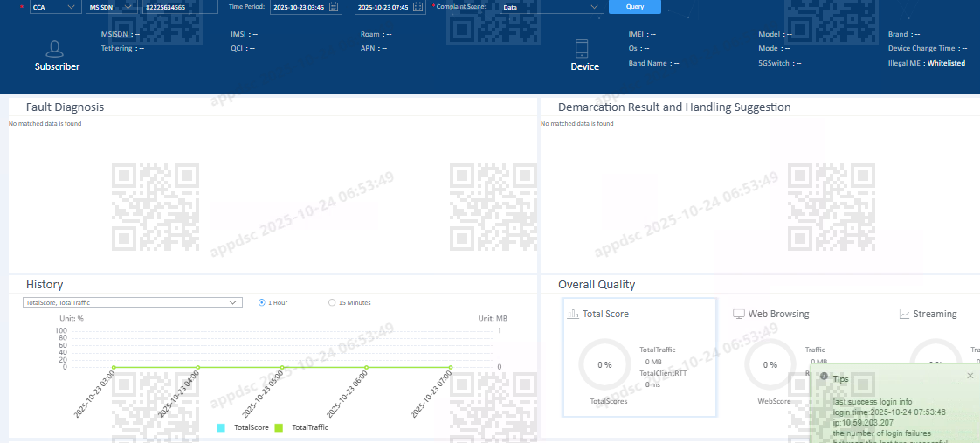Click the chart point at 2025-10-23 07:00

click(x=451, y=367)
